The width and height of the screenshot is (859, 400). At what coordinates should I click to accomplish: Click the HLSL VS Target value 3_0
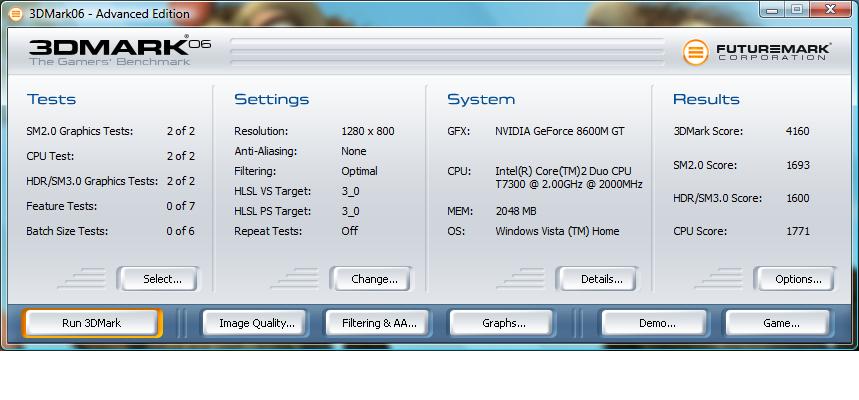click(350, 191)
